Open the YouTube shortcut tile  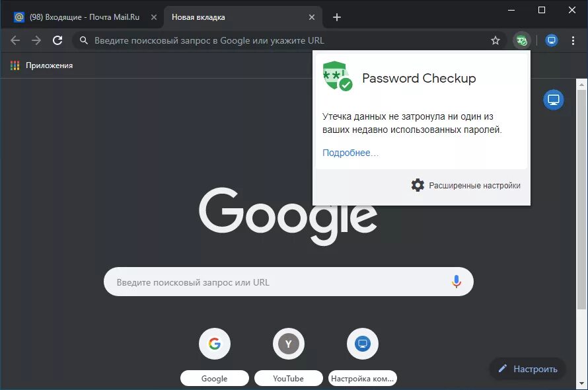288,344
